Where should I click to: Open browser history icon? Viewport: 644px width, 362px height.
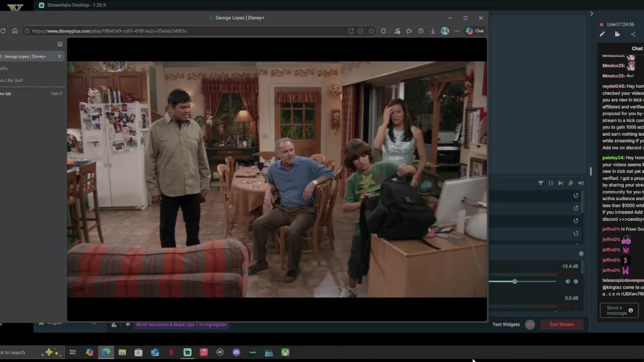point(421,31)
